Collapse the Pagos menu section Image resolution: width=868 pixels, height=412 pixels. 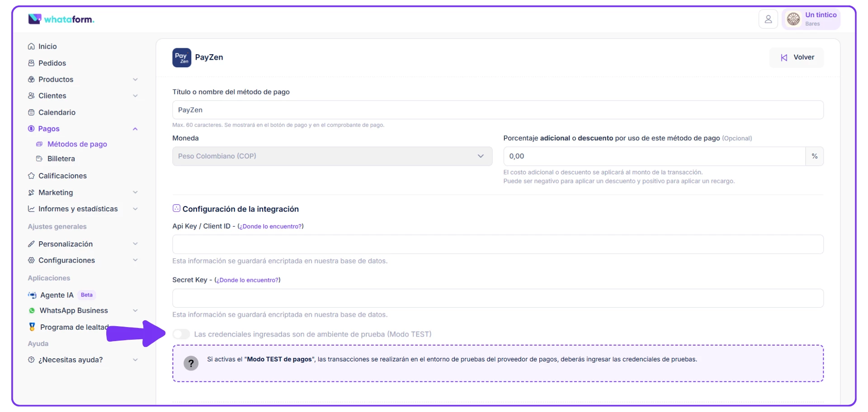(135, 129)
